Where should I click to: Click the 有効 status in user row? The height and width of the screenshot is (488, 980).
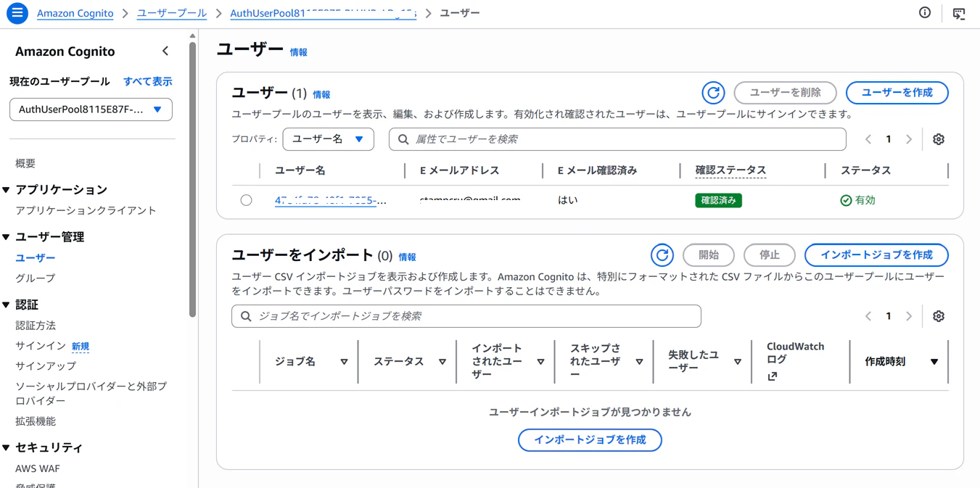[857, 200]
